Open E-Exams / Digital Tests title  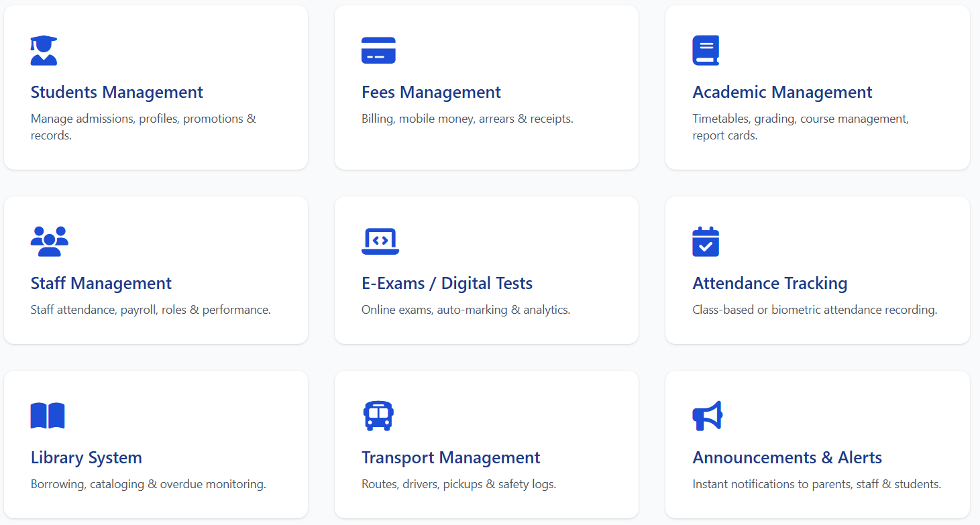point(447,283)
